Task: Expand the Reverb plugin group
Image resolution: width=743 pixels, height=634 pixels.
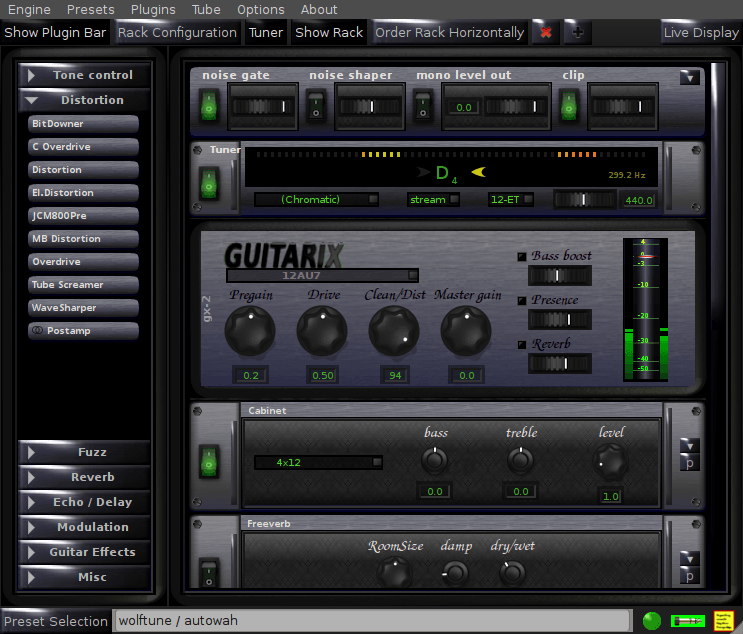Action: pyautogui.click(x=84, y=477)
